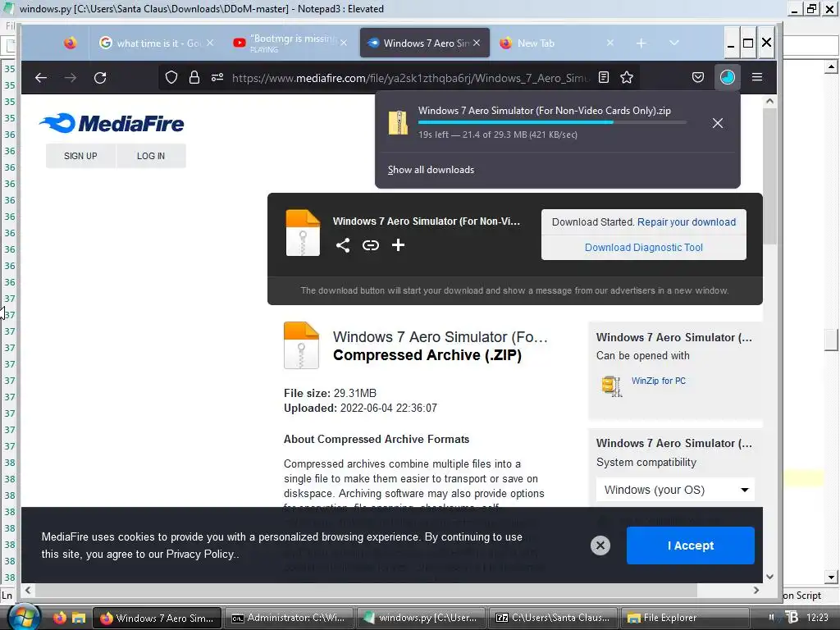Click the browser page vertical scrollbar thumb
The image size is (840, 630).
coord(769,176)
